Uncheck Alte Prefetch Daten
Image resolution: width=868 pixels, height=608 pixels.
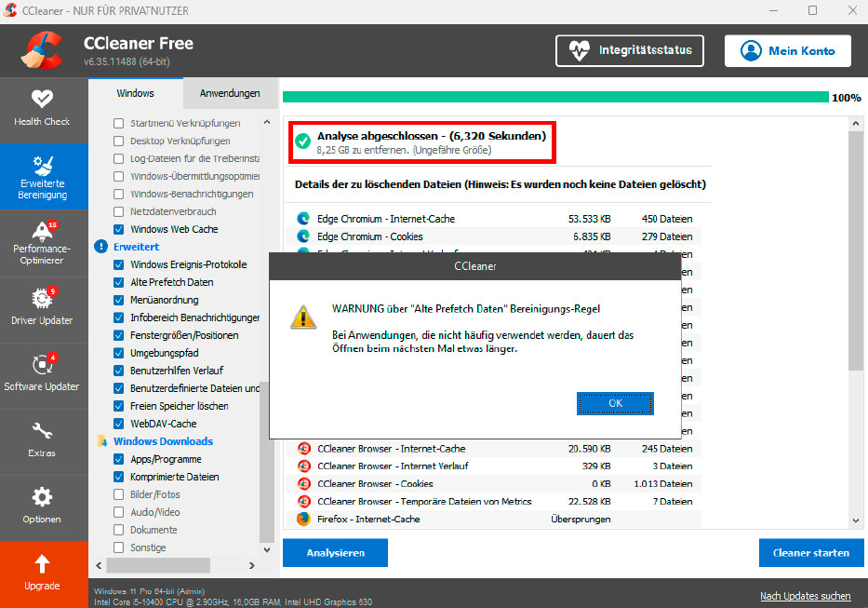[x=118, y=282]
